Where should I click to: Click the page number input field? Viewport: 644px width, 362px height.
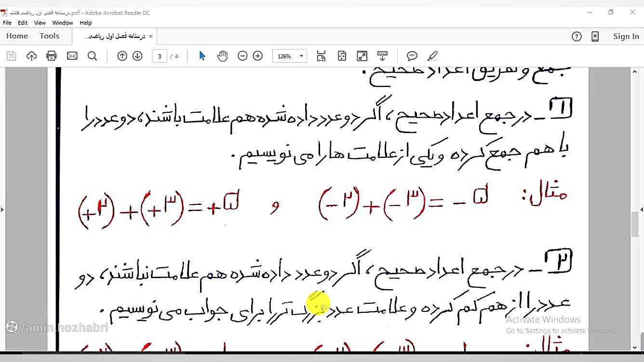point(160,56)
